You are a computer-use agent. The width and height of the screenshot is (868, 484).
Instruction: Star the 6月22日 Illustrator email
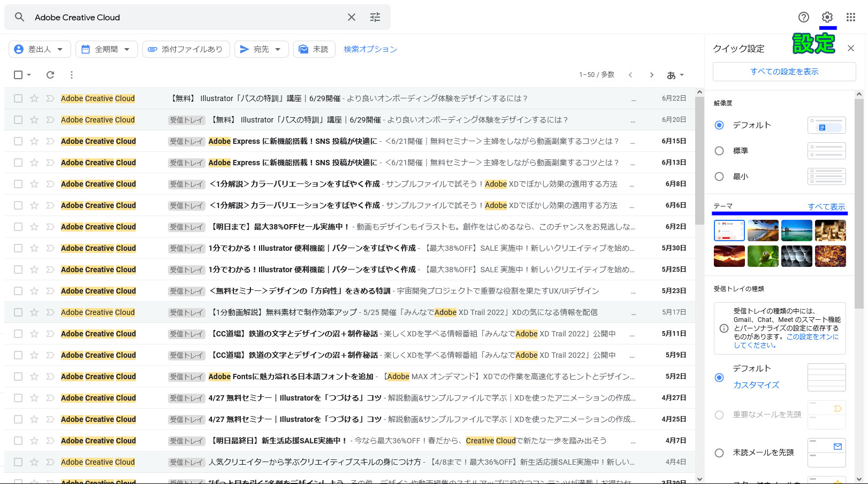pyautogui.click(x=34, y=98)
